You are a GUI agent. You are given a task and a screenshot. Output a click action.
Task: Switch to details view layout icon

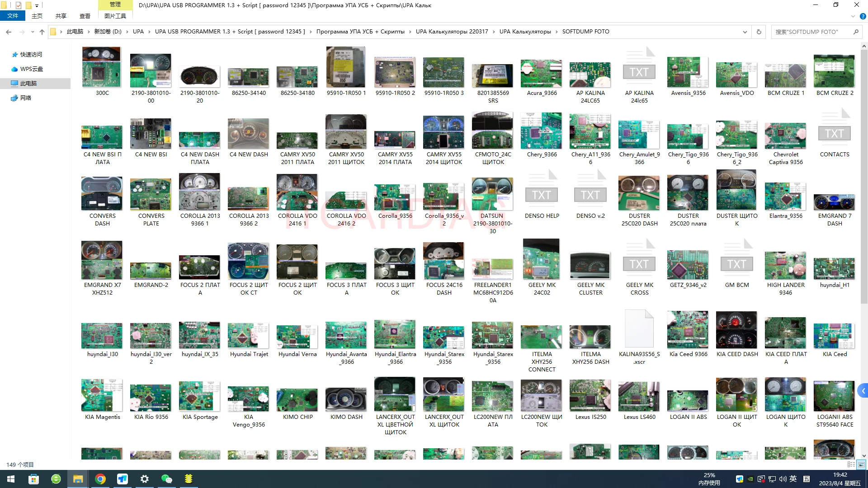click(x=851, y=465)
